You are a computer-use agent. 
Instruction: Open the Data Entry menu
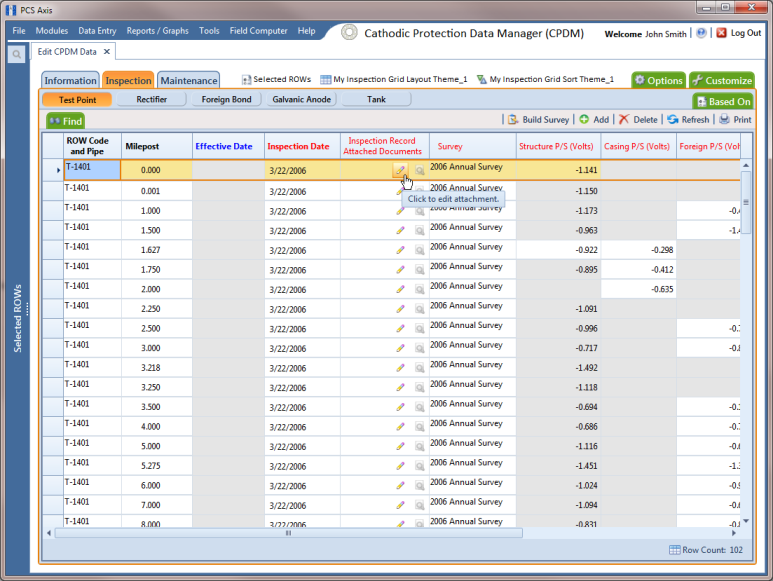point(97,31)
